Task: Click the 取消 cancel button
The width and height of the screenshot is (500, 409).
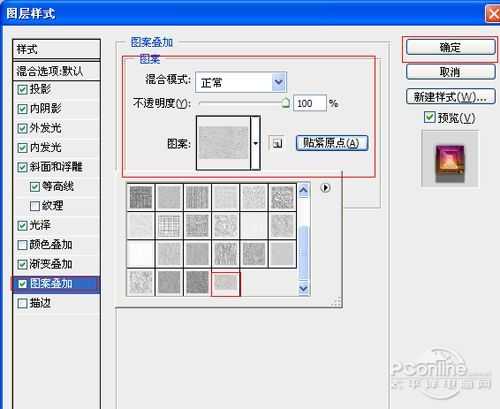Action: (x=450, y=72)
